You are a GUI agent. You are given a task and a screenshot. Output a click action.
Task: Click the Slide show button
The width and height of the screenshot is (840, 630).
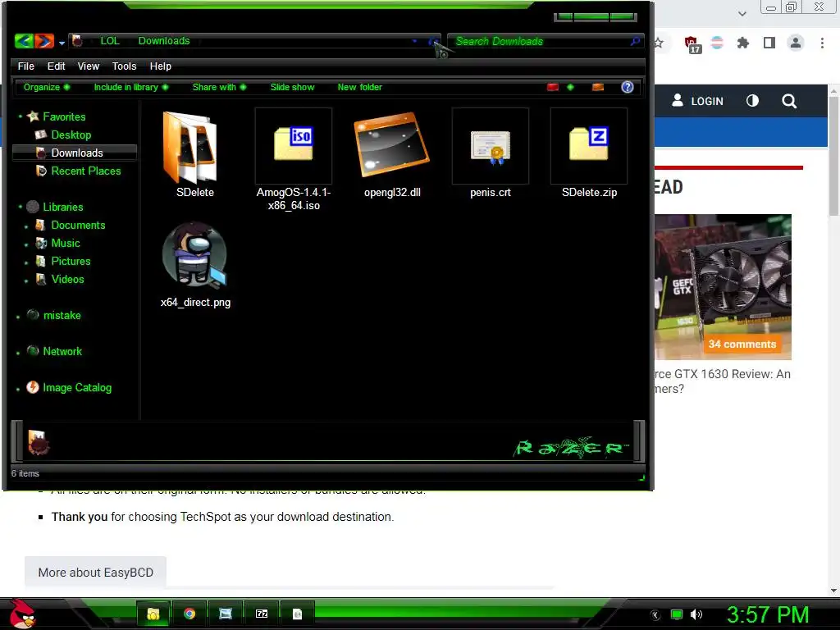point(292,87)
